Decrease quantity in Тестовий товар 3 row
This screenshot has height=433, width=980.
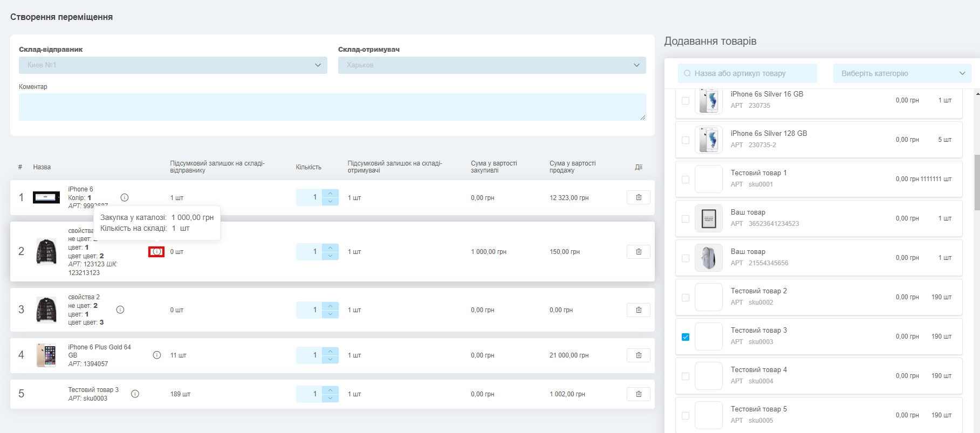pos(330,398)
